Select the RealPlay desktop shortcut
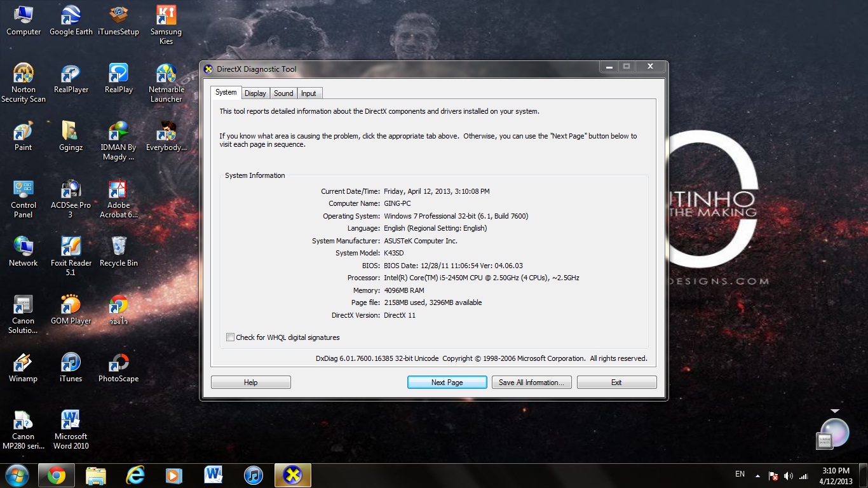This screenshot has width=868, height=488. 119,79
